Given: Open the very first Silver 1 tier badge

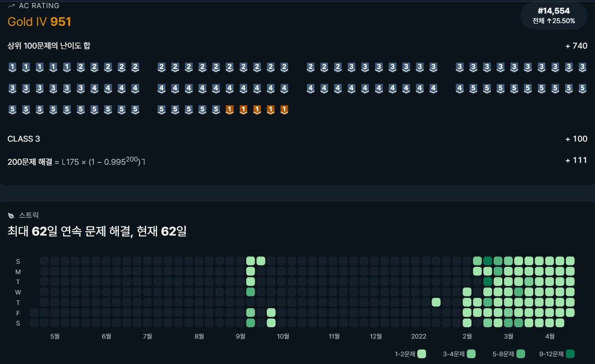Looking at the screenshot, I should [x=13, y=68].
